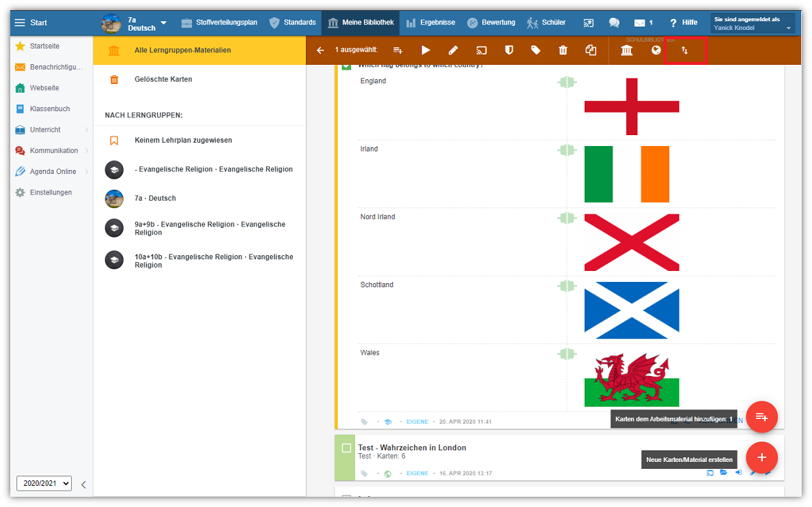Click the England flag image

tap(632, 106)
